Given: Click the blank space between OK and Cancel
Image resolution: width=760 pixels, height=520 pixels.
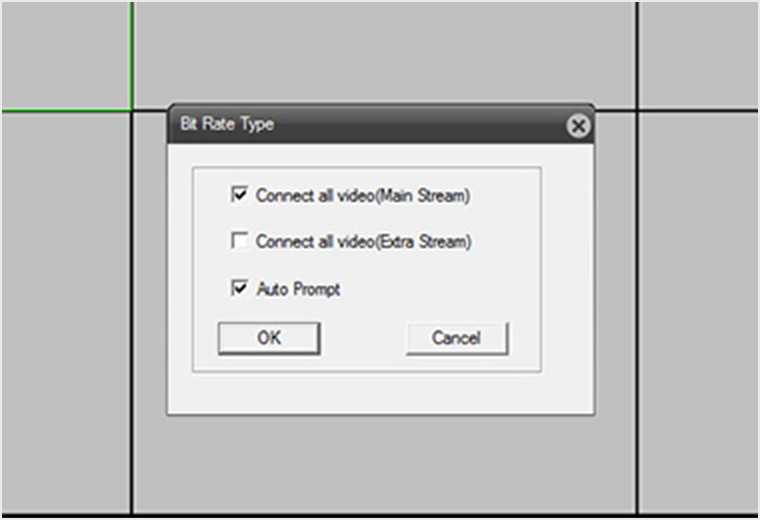Looking at the screenshot, I should click(363, 338).
